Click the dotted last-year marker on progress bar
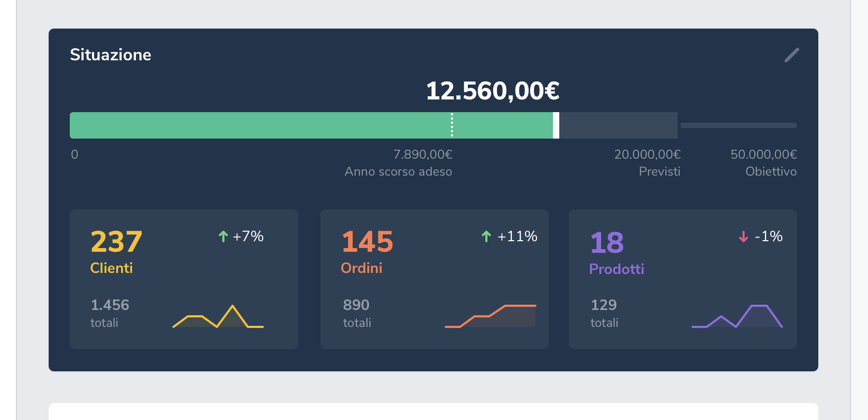The width and height of the screenshot is (868, 420). [452, 125]
